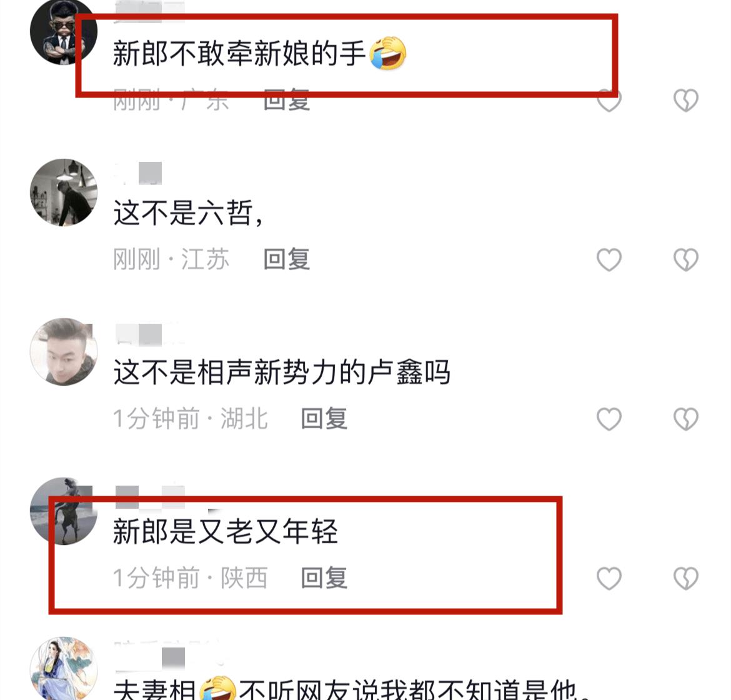This screenshot has height=700, width=731.
Task: Tap broken heart on 卢鑫 comment
Action: click(x=686, y=419)
